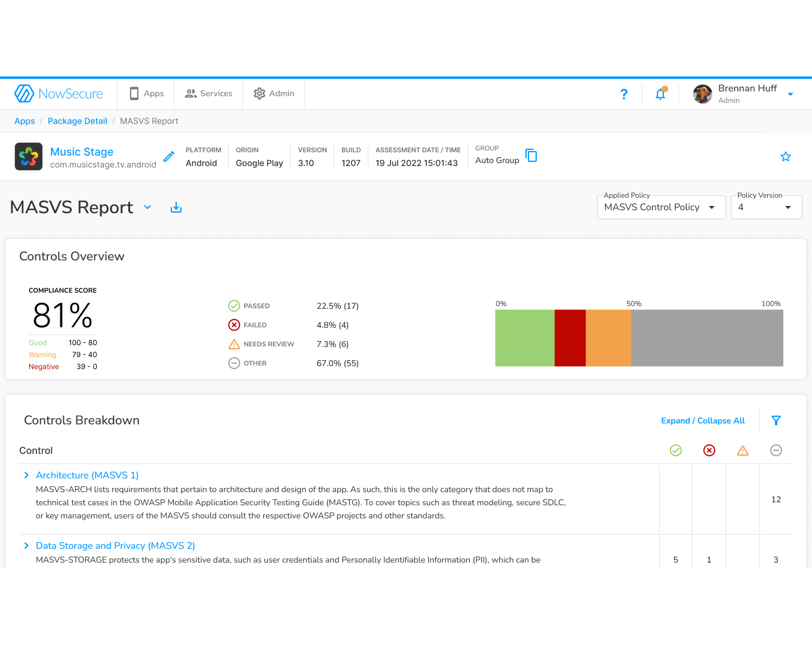Viewport: 812px width, 645px height.
Task: Open the Controls Breakdown filter icon
Action: pyautogui.click(x=776, y=420)
